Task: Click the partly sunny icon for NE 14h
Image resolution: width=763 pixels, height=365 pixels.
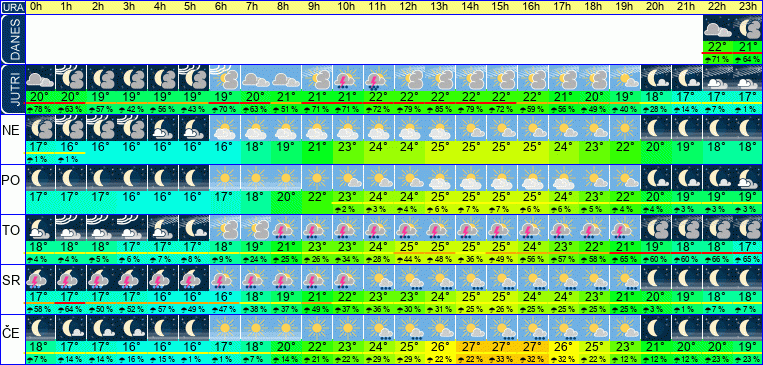Action: click(471, 128)
